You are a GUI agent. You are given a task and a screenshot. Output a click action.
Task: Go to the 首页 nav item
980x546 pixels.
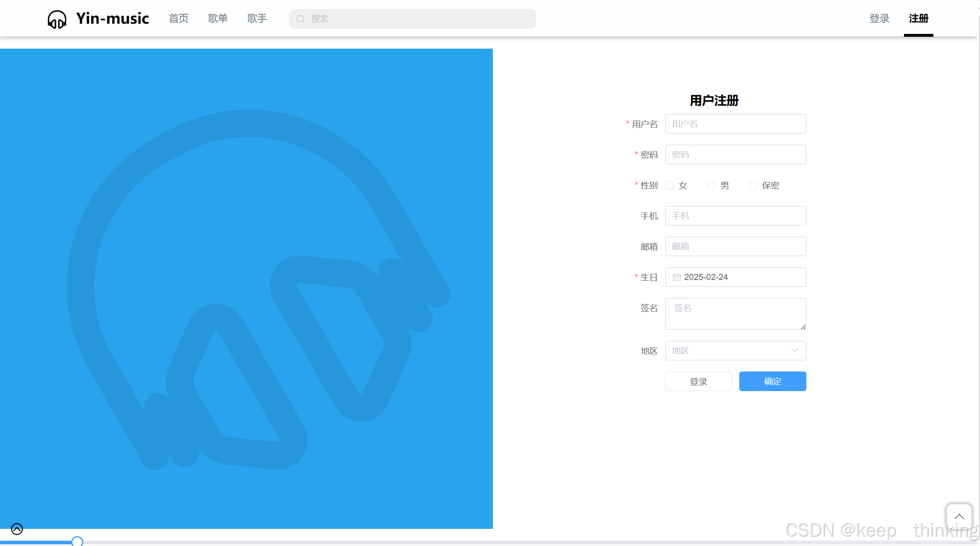[x=179, y=18]
